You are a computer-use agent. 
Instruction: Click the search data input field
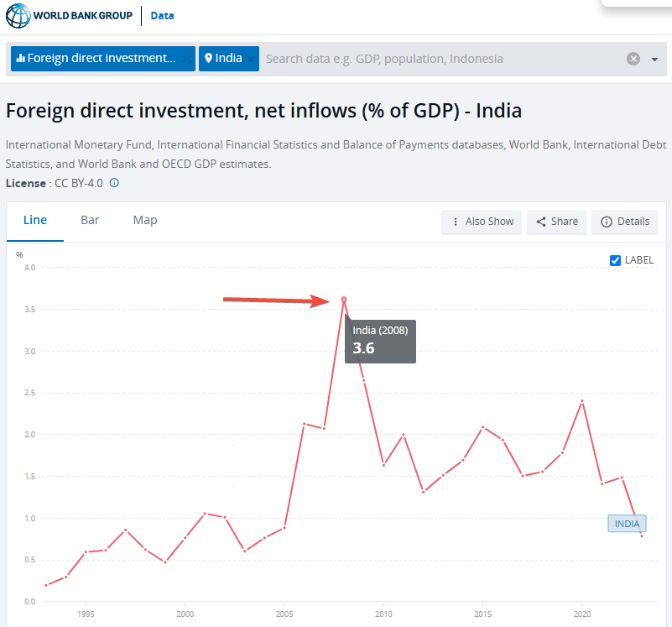coord(440,59)
